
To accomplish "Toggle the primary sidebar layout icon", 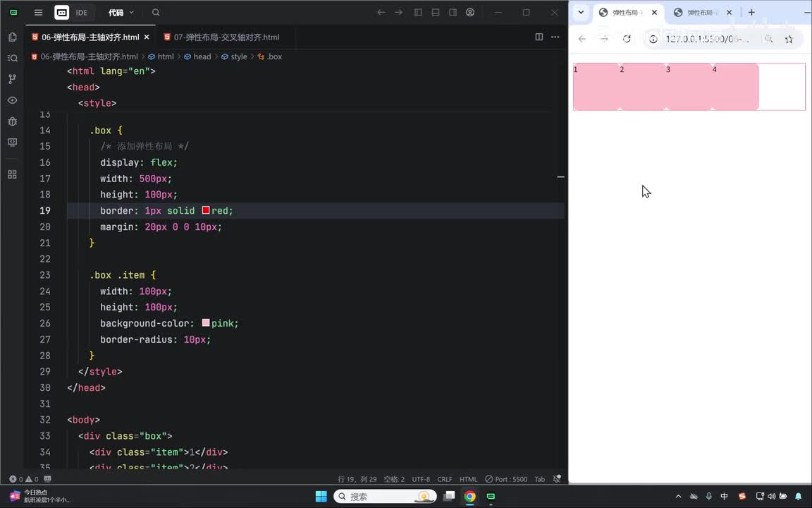I will coord(418,13).
